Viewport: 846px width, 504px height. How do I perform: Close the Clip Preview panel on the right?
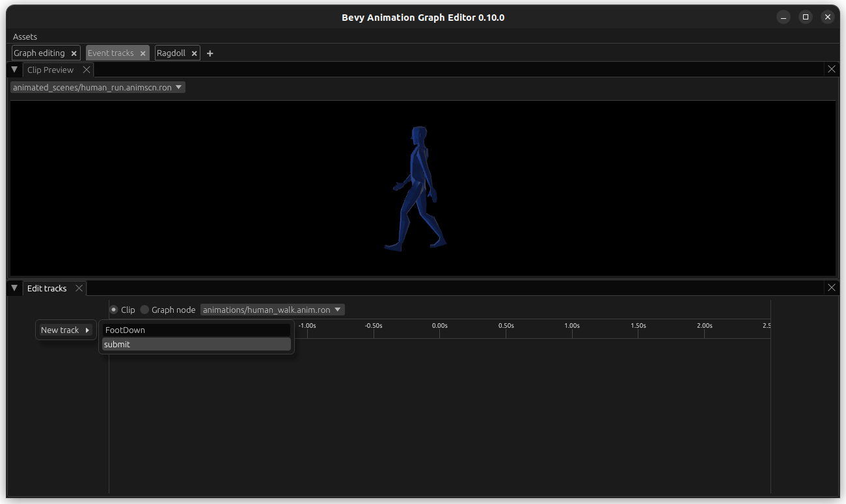point(831,69)
